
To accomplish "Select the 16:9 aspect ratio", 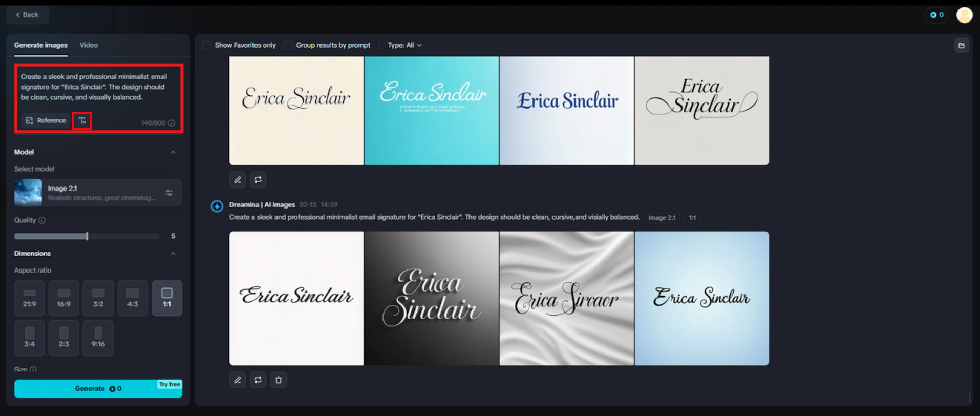I will (x=64, y=298).
